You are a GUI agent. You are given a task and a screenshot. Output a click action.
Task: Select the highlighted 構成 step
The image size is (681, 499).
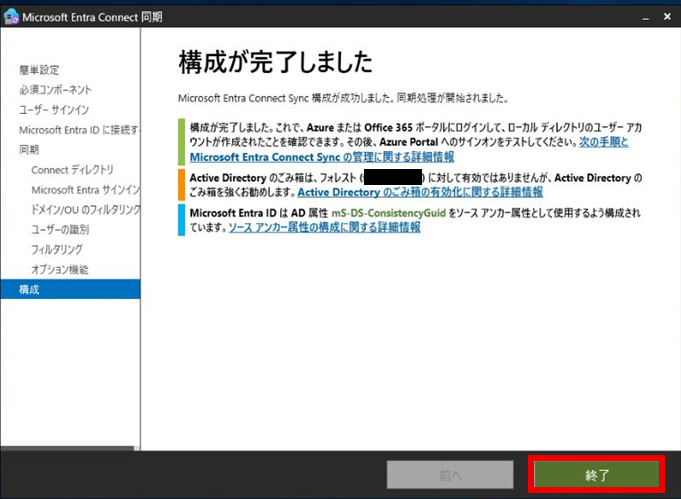(x=30, y=290)
